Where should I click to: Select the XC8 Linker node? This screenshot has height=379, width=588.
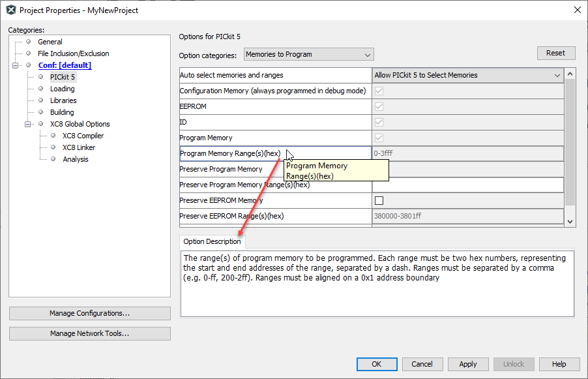pyautogui.click(x=79, y=147)
